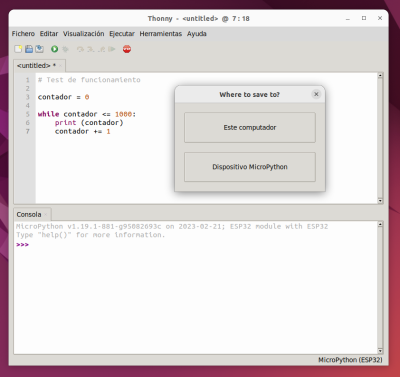400x377 pixels.
Task: Click 'Type "help()" for more information.' text
Action: [90, 235]
